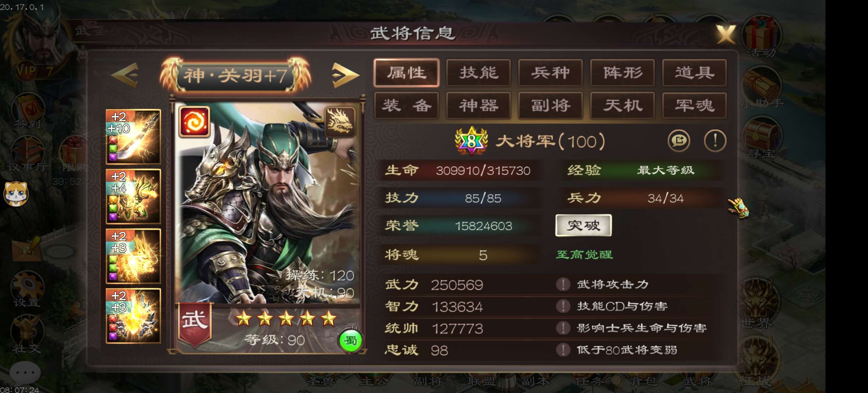Click the cat mascot icon
The height and width of the screenshot is (393, 868).
[16, 194]
